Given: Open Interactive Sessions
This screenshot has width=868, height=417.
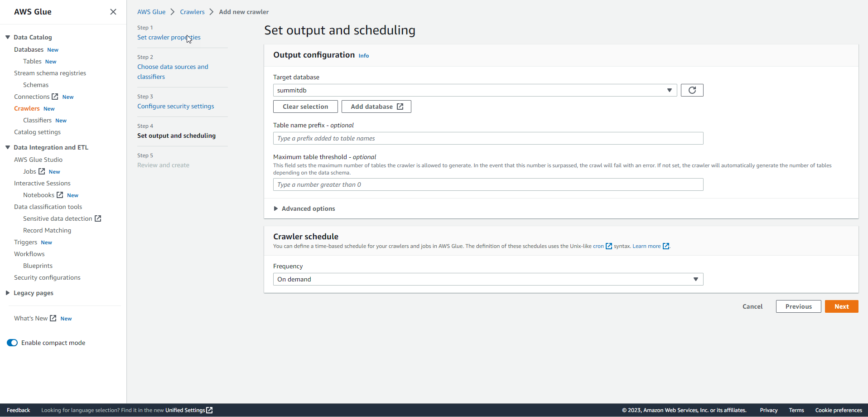Looking at the screenshot, I should click(x=42, y=183).
